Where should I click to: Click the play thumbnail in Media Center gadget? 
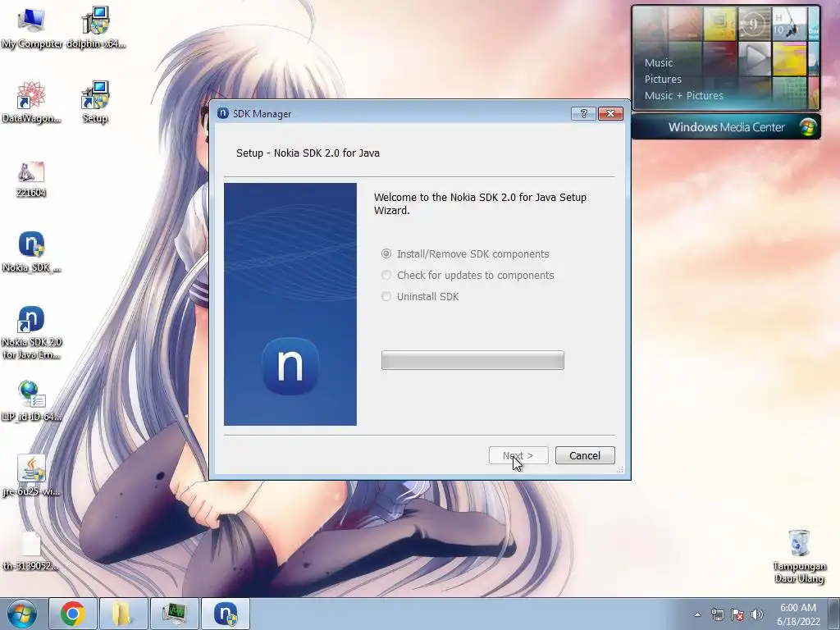pos(755,58)
